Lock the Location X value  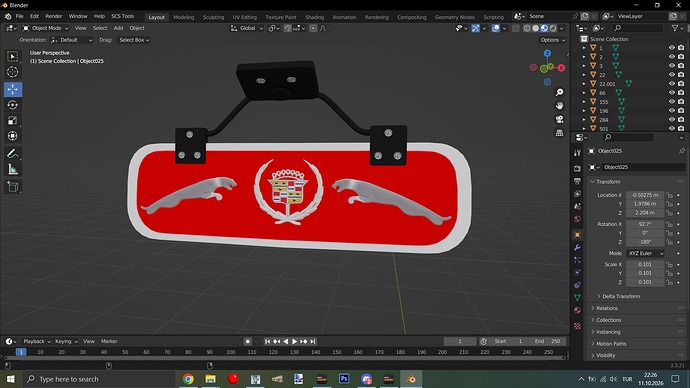click(x=669, y=195)
